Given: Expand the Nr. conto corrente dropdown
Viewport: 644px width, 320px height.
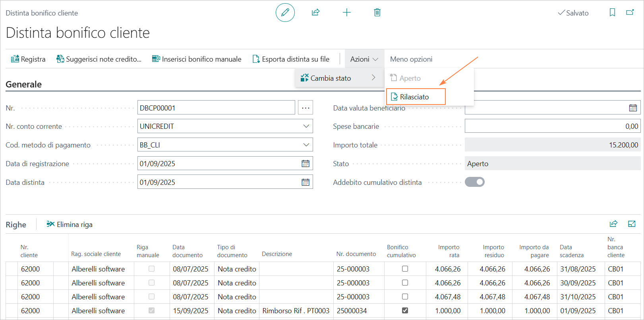Looking at the screenshot, I should [x=306, y=126].
